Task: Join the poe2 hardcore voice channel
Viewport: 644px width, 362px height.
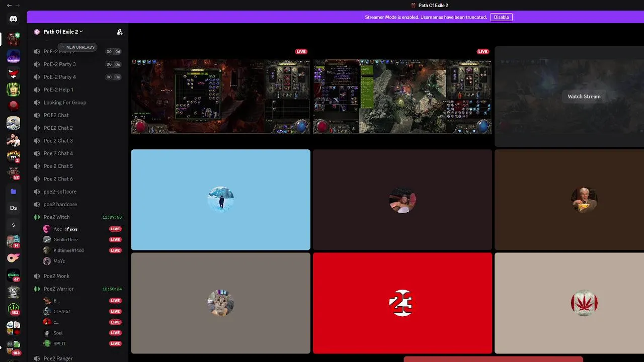Action: pos(78,204)
